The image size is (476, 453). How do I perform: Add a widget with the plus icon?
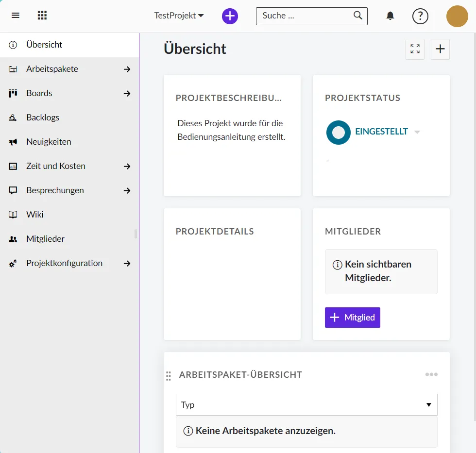click(440, 49)
